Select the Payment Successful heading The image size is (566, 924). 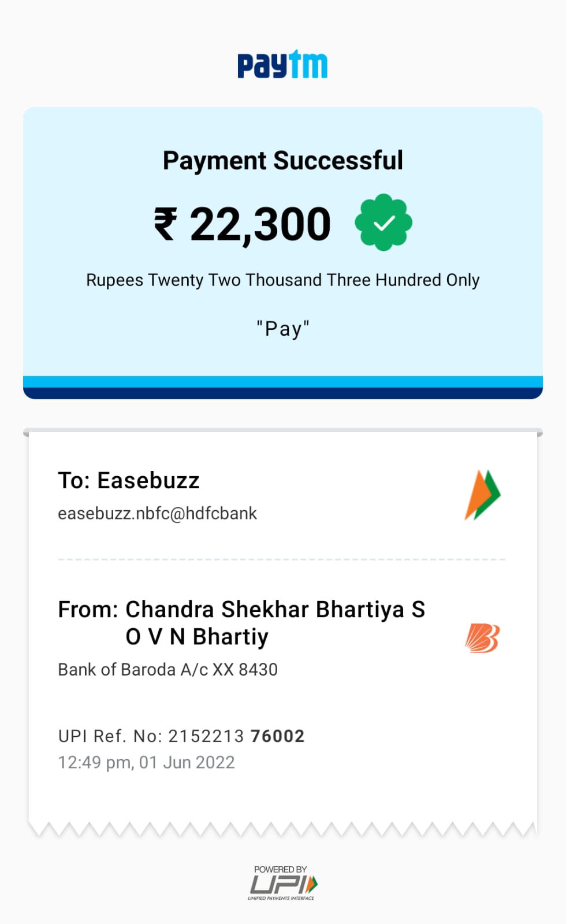coord(282,160)
